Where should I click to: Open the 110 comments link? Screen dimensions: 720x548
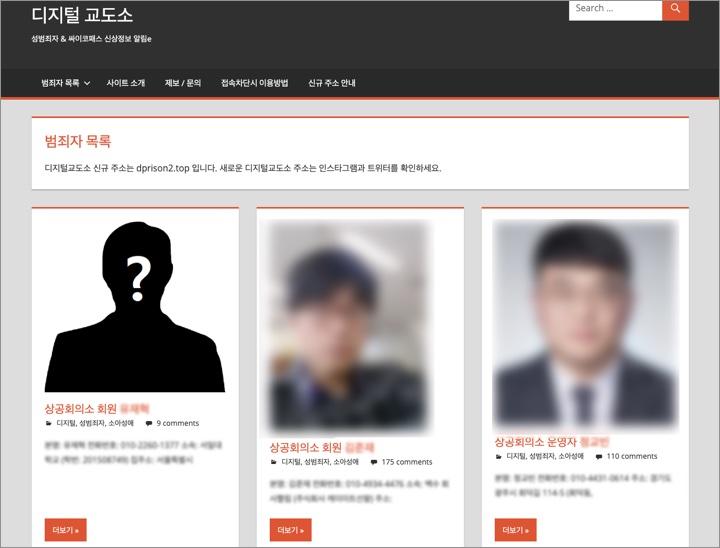pyautogui.click(x=632, y=456)
